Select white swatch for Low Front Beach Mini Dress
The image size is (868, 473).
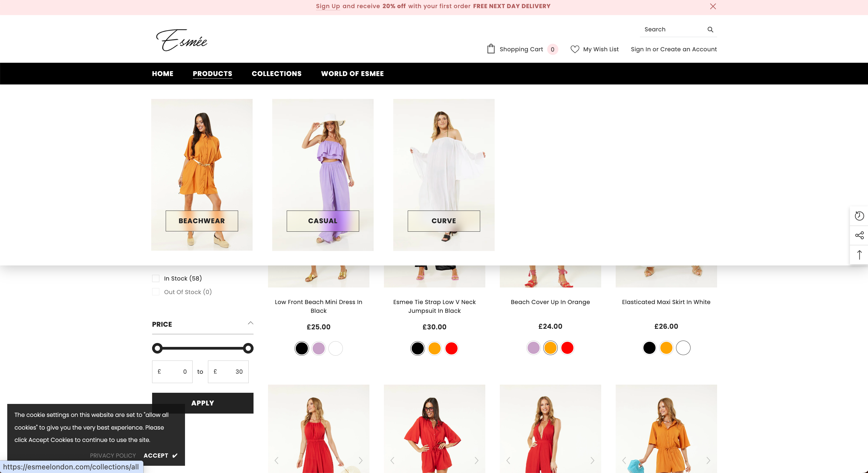pos(335,348)
